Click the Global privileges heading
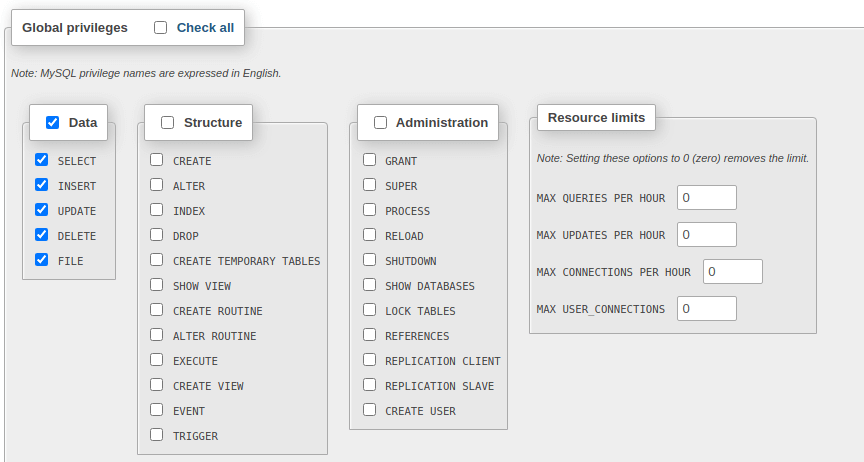The width and height of the screenshot is (864, 462). [75, 28]
